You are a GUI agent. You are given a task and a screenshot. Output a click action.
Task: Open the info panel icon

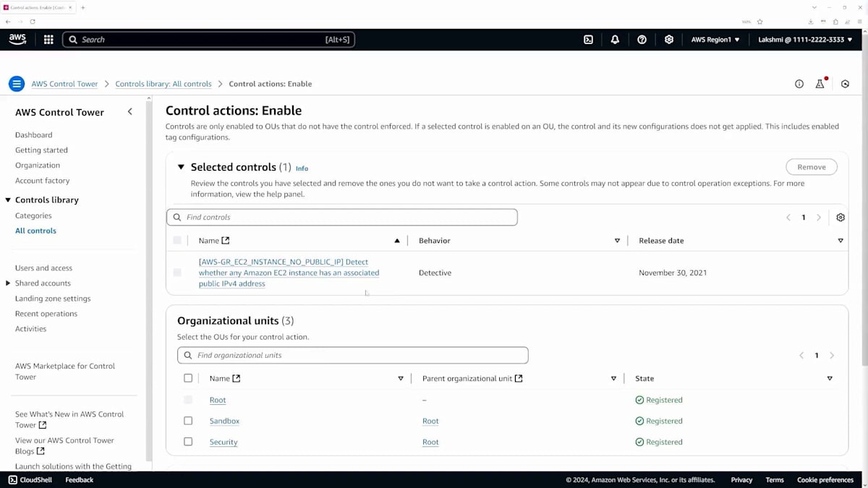click(x=799, y=84)
